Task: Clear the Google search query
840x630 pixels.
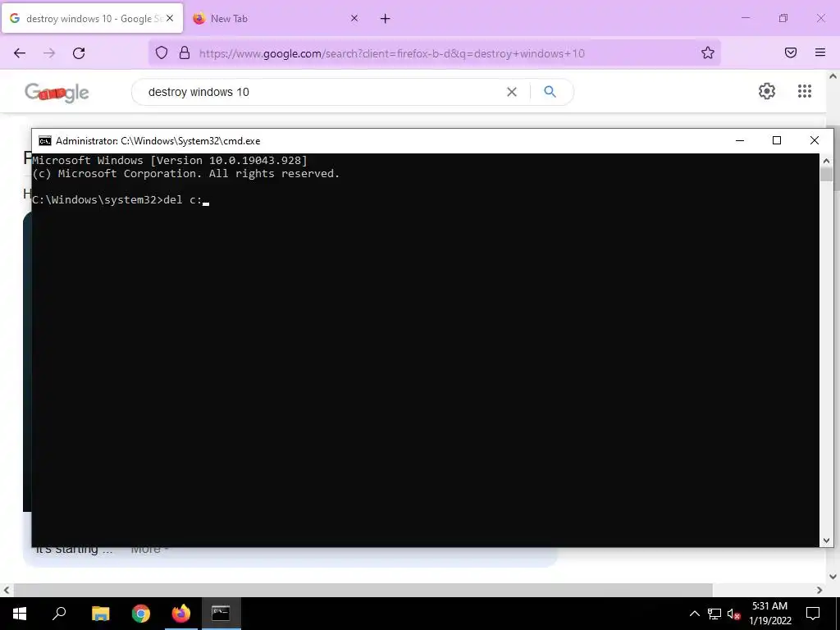Action: pos(512,92)
